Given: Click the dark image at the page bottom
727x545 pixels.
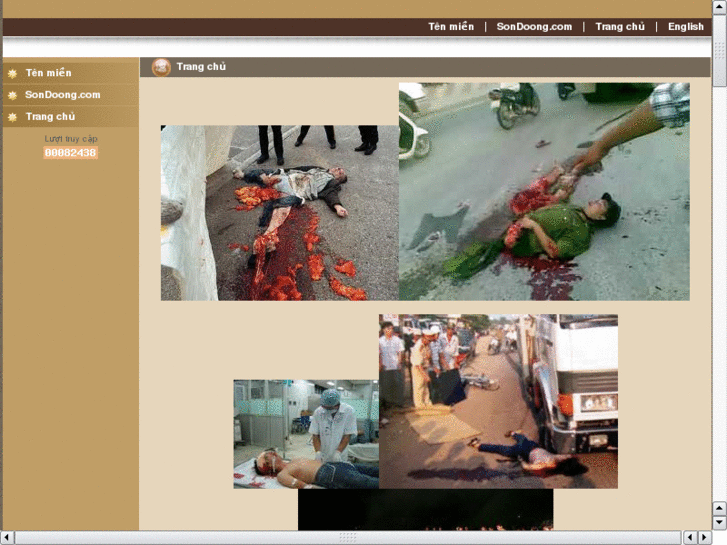Looking at the screenshot, I should click(x=425, y=509).
